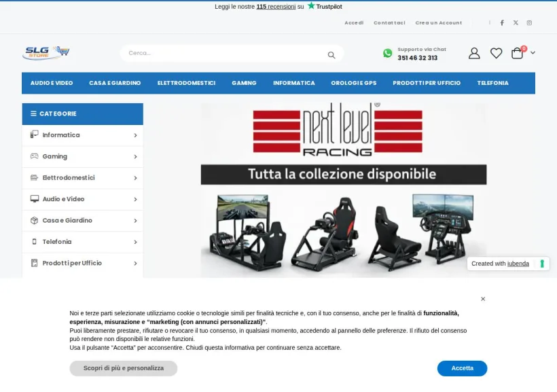This screenshot has height=392, width=557.
Task: Click the Accetta cookie button
Action: coord(462,368)
